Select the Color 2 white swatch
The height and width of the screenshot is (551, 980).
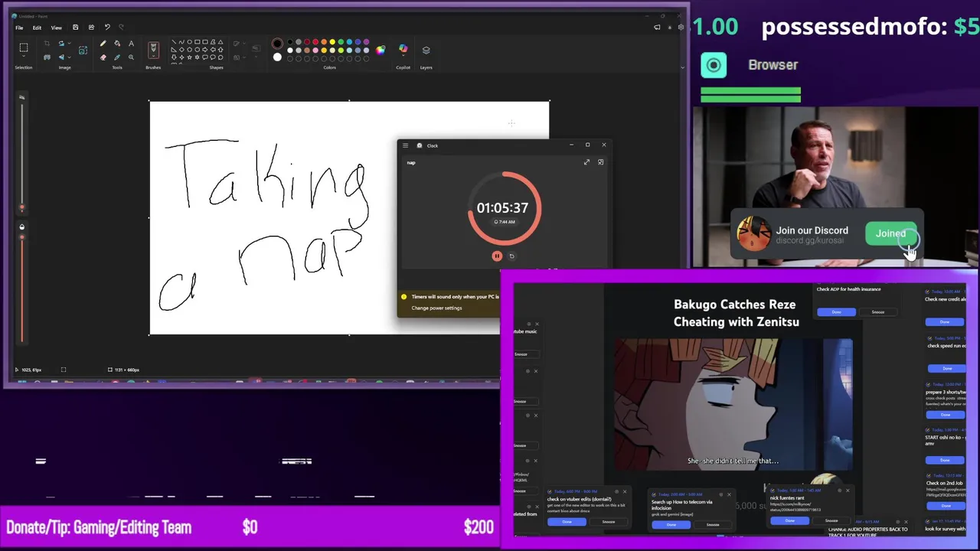277,57
